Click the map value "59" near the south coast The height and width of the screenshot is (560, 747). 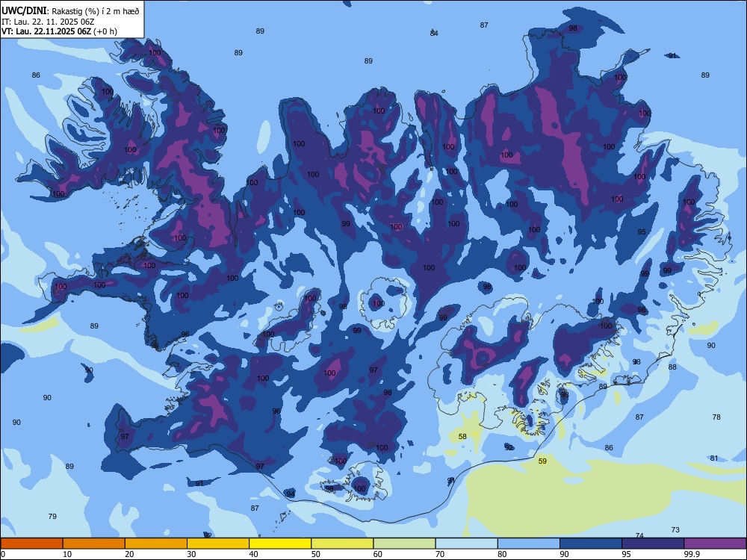[x=542, y=461]
